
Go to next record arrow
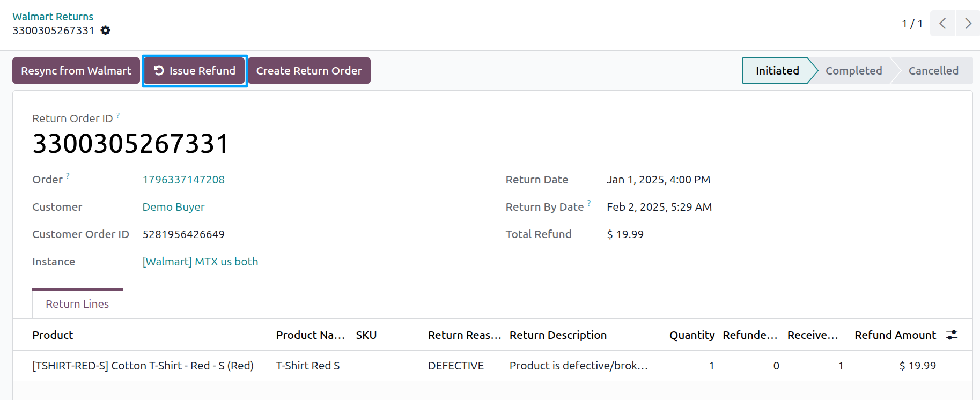(968, 24)
